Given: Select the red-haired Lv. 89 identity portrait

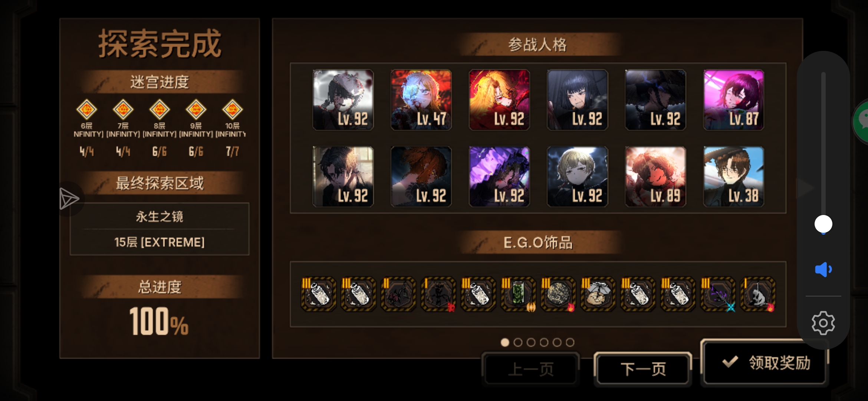Looking at the screenshot, I should tap(655, 176).
